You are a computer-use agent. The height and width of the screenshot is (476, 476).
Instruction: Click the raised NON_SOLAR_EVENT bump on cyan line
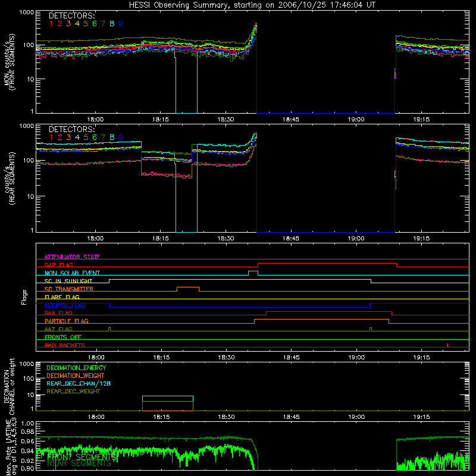pos(253,273)
